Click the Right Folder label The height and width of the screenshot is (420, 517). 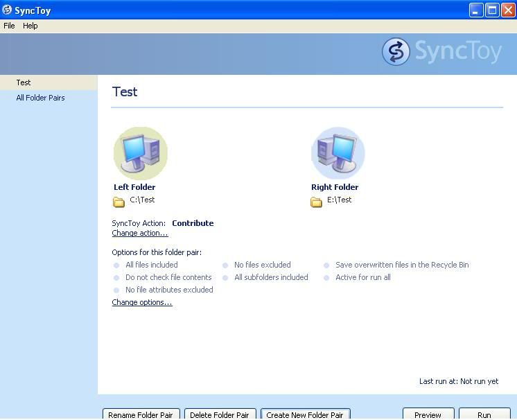335,187
